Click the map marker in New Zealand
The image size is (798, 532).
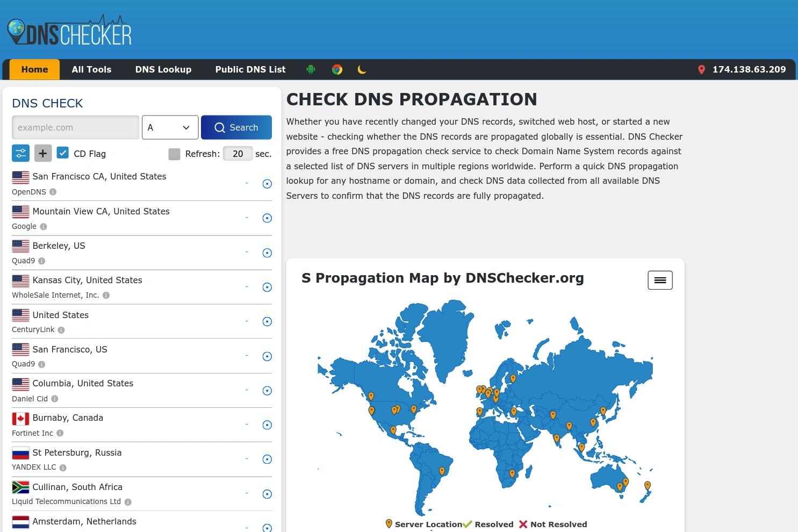[648, 486]
